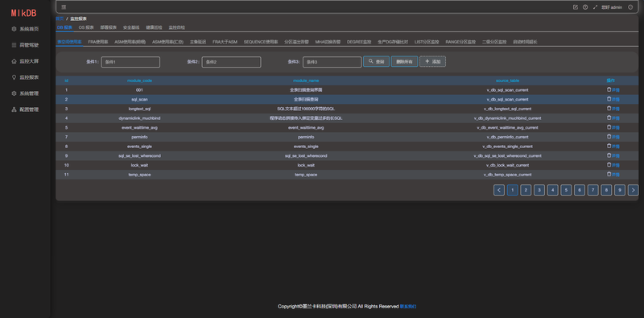Open 系统管理 gear item in the sidebar

[26, 93]
